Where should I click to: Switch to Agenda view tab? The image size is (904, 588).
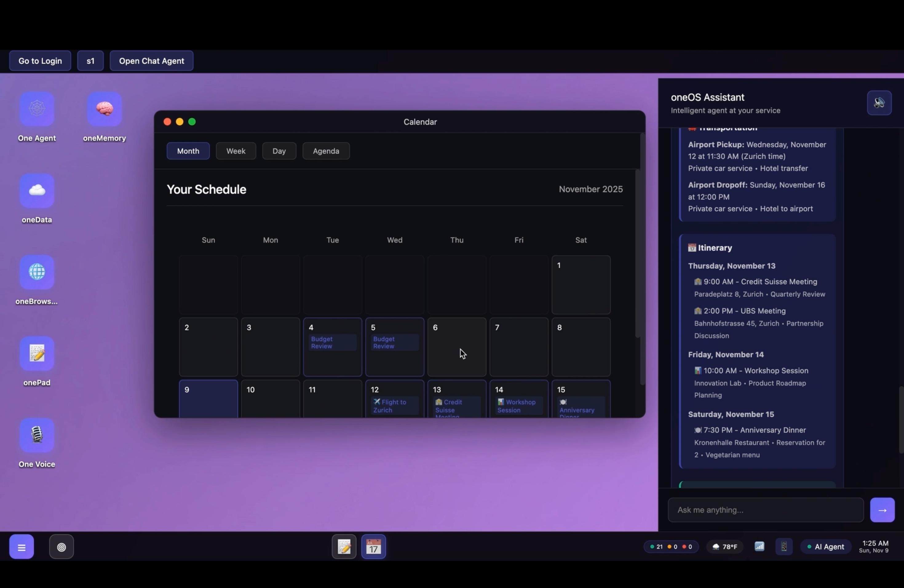(326, 151)
